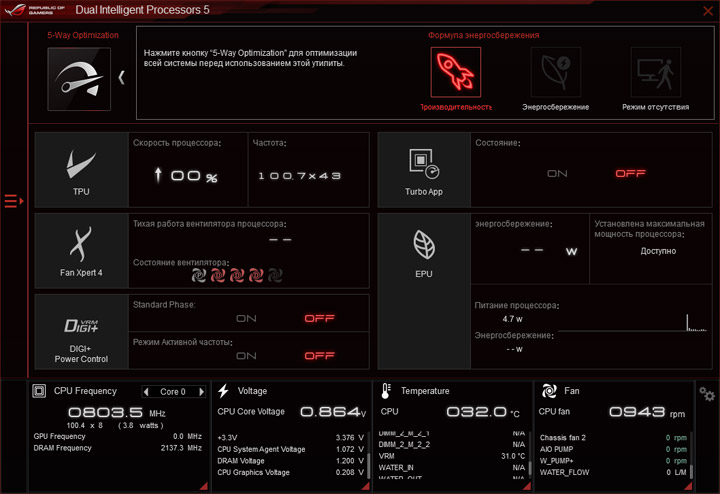Click the frequency value 100.7x43
This screenshot has height=494, width=720.
click(299, 176)
